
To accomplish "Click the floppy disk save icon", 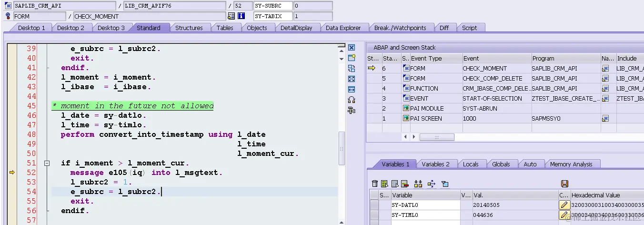I will [565, 184].
